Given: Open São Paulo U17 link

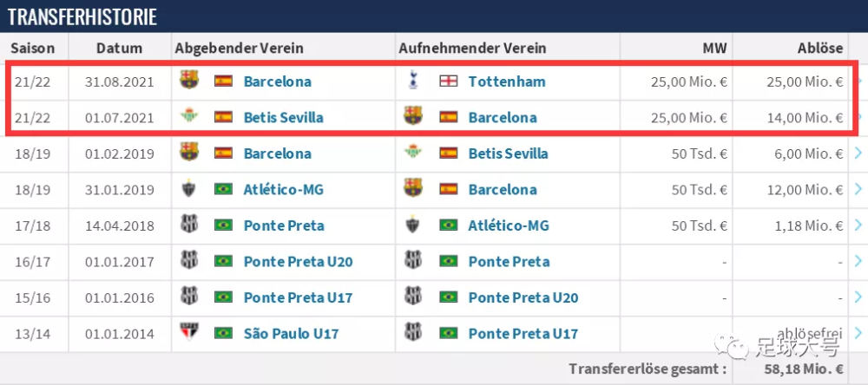Looking at the screenshot, I should click(291, 334).
